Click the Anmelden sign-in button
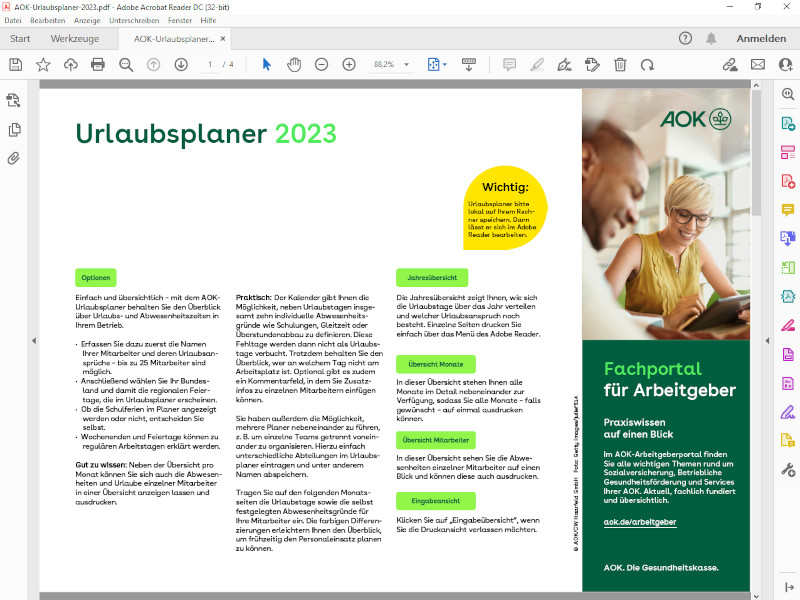The width and height of the screenshot is (800, 600). 761,39
